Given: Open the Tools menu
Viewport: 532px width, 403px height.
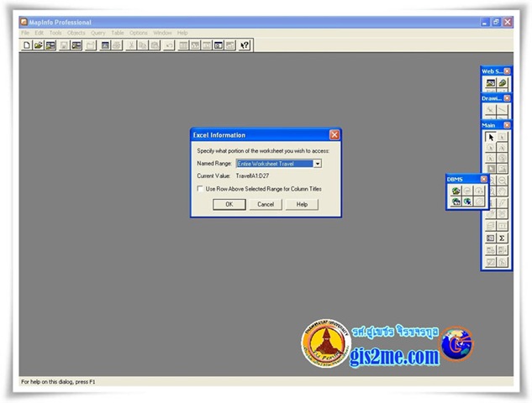Looking at the screenshot, I should tap(55, 33).
